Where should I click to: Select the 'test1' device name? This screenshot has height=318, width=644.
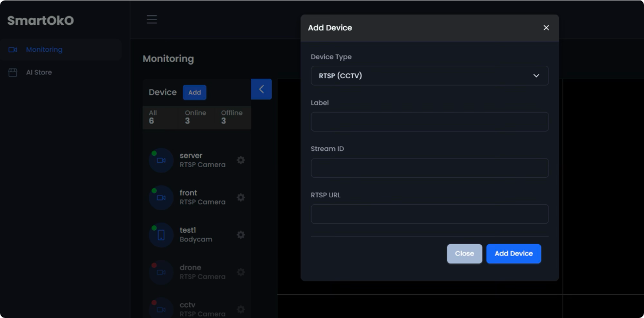pos(188,230)
